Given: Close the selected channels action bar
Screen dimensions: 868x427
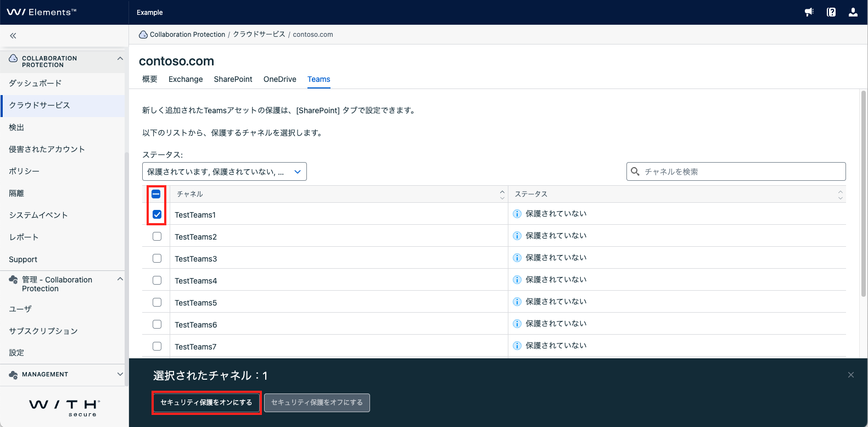Looking at the screenshot, I should [851, 375].
